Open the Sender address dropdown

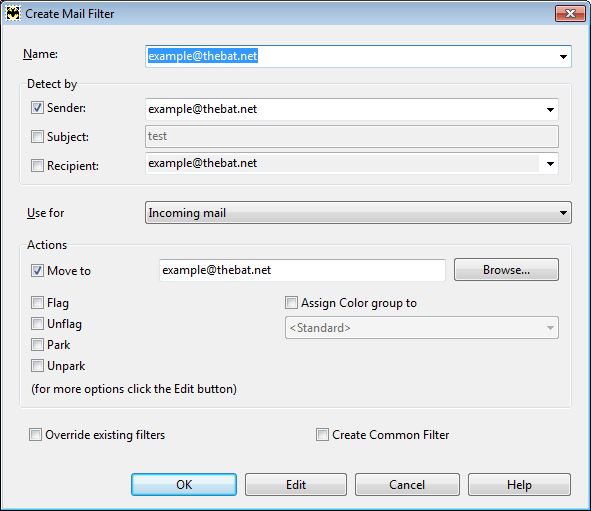[x=550, y=110]
